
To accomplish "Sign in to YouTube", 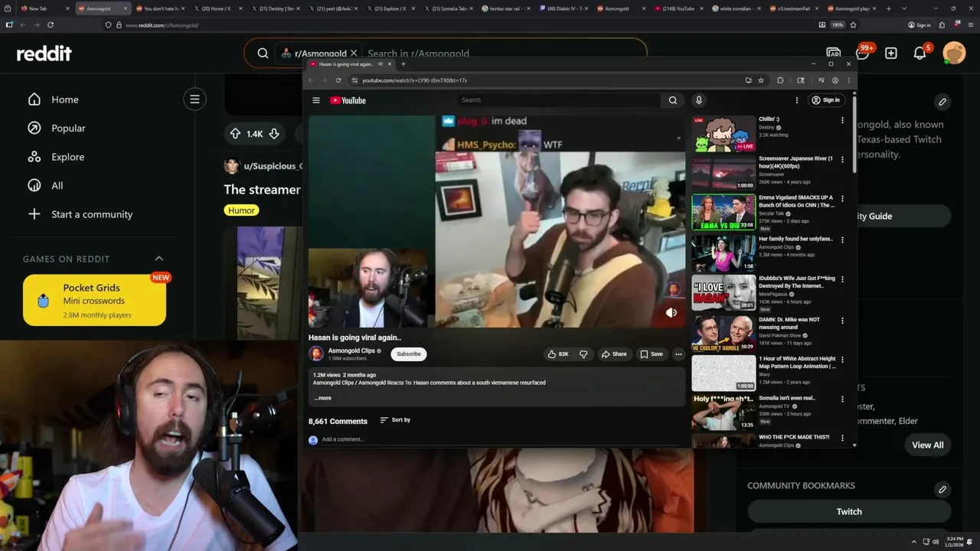I will [x=825, y=100].
